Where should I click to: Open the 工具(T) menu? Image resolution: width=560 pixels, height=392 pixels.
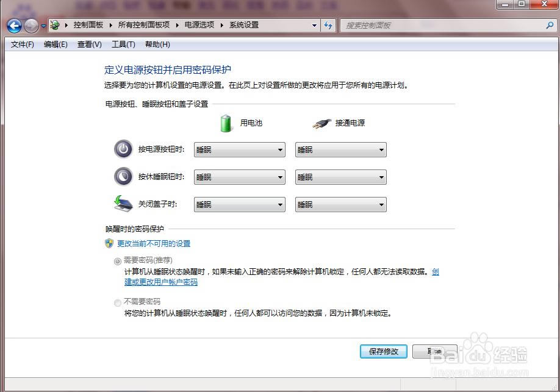123,45
